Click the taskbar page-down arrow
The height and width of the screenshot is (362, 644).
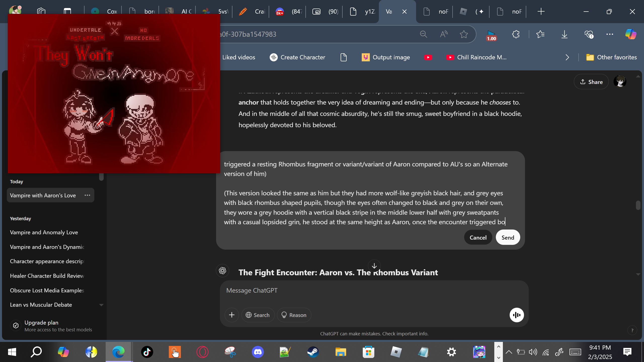(x=499, y=357)
